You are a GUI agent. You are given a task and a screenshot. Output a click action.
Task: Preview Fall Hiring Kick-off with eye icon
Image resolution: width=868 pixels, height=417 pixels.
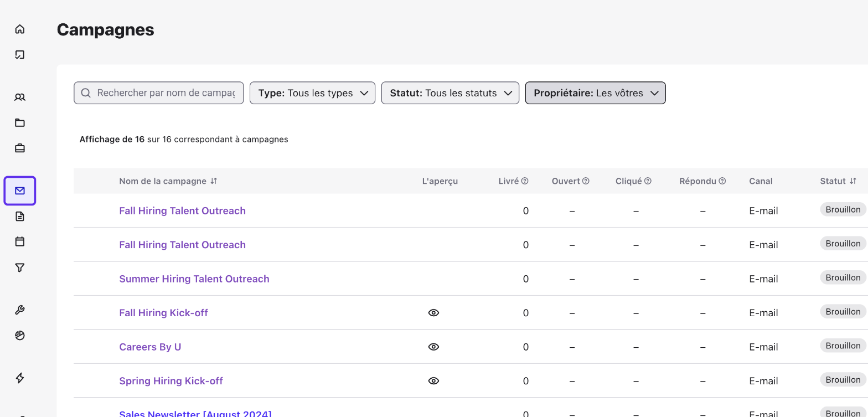433,313
